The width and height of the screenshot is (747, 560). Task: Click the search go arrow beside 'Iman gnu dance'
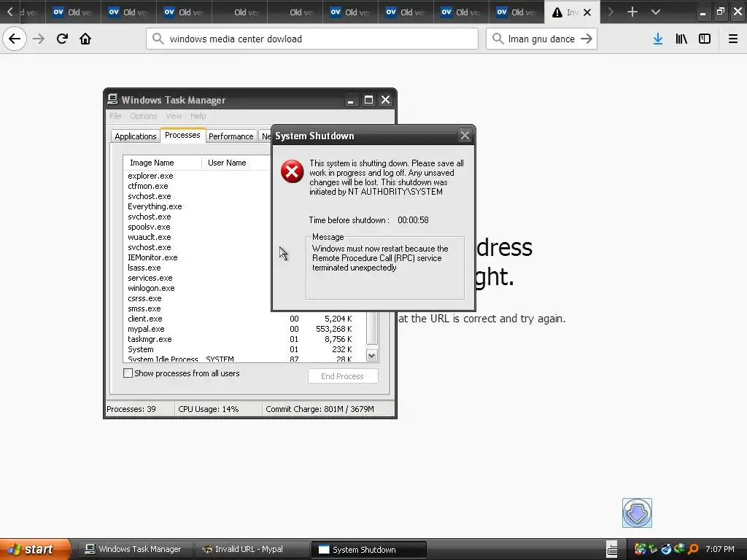click(x=587, y=39)
